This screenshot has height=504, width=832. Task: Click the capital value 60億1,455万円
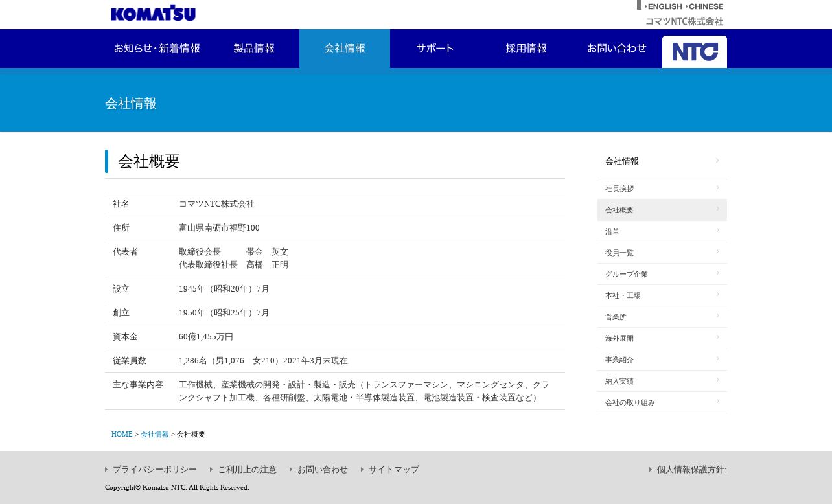[x=206, y=337]
